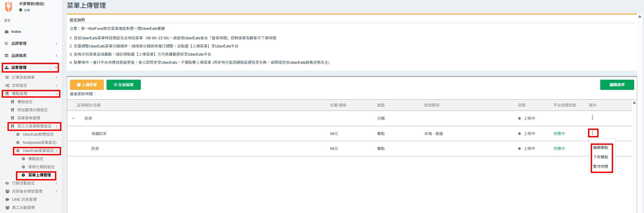This screenshot has width=644, height=213.
Task: Select 暫停供應 from the action menu
Action: point(601,167)
